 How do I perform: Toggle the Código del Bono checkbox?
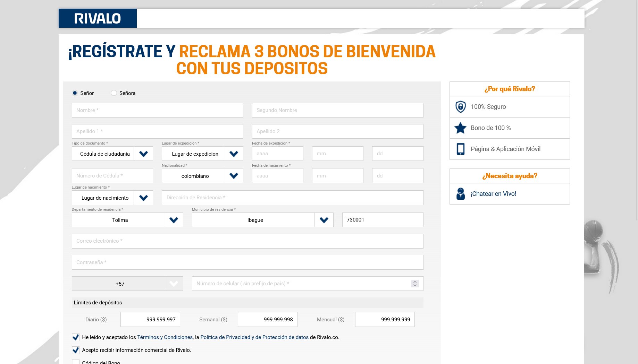point(75,362)
